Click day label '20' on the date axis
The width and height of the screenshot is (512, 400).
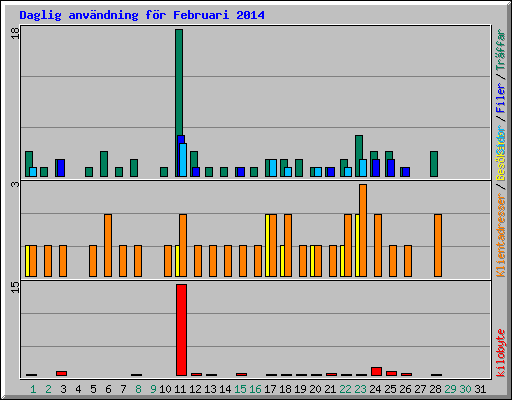tap(315, 389)
